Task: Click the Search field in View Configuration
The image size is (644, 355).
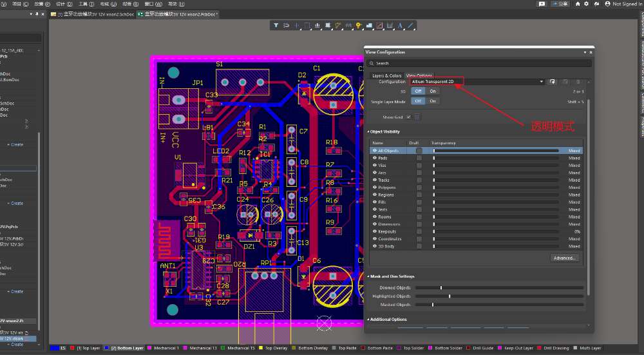Action: coord(479,63)
